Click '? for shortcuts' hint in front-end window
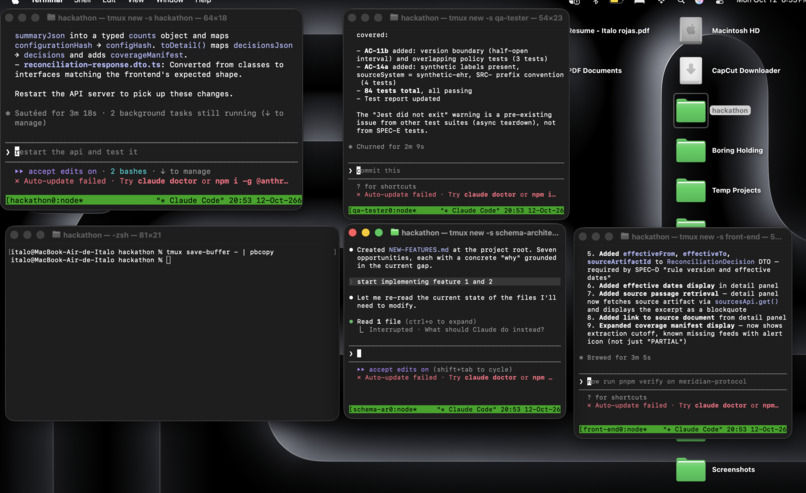 617,397
